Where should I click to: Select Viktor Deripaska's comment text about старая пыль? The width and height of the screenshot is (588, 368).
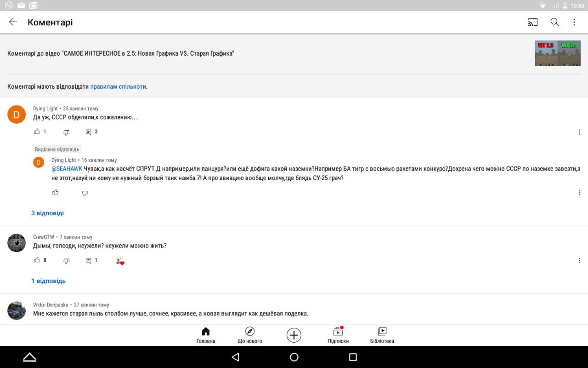click(x=170, y=314)
